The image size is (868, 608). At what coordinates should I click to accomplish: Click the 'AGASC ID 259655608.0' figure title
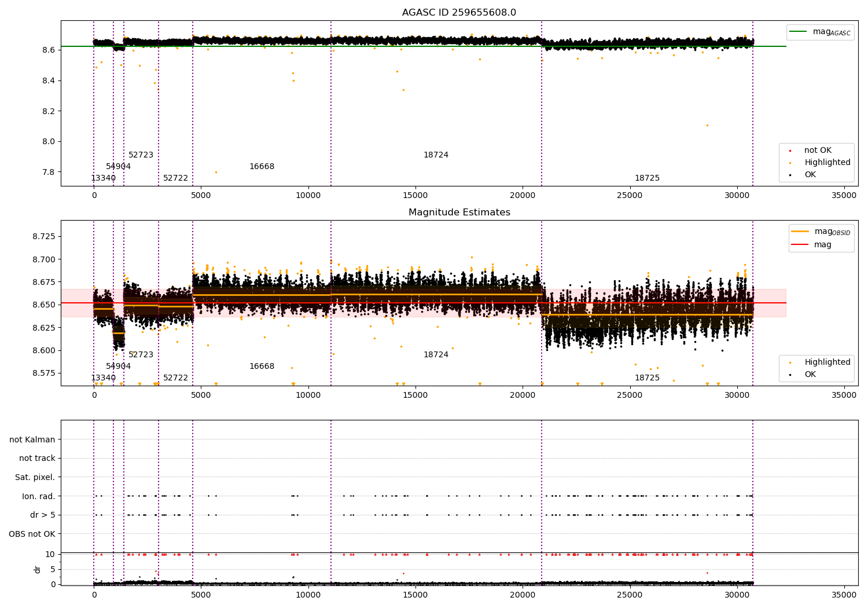pos(459,13)
